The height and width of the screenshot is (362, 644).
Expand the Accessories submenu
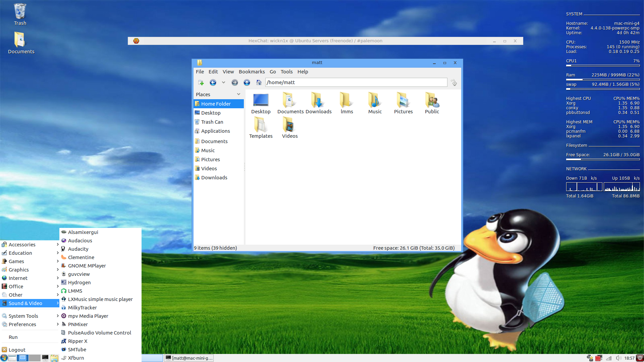pyautogui.click(x=30, y=245)
